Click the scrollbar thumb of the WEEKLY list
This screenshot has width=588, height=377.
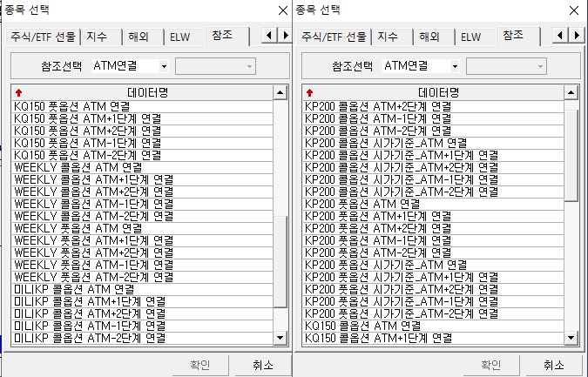click(280, 261)
